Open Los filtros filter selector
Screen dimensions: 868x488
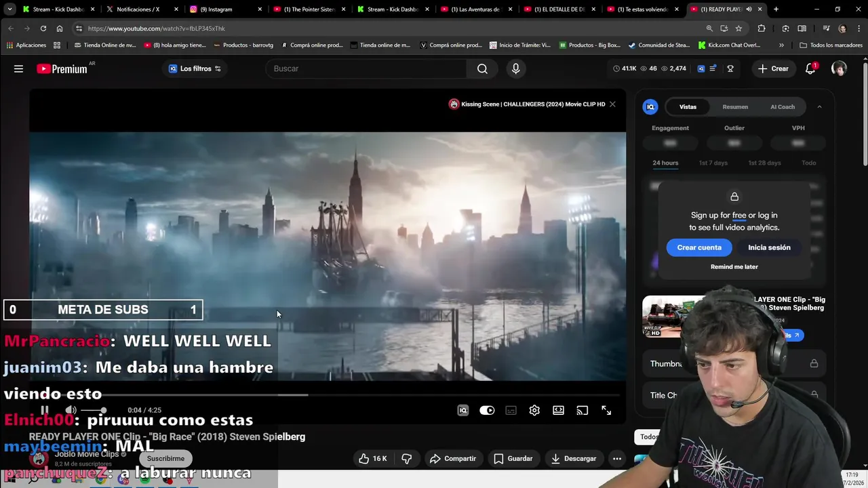click(x=195, y=68)
